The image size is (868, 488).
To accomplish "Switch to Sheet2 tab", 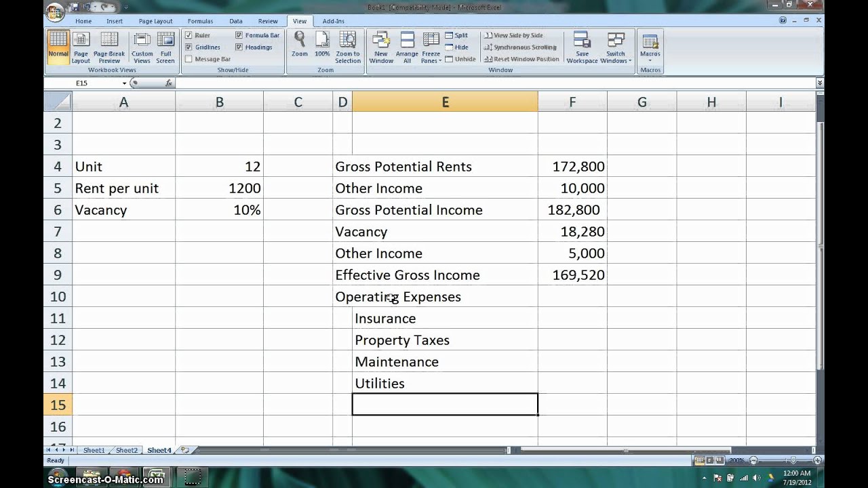I will coord(127,450).
